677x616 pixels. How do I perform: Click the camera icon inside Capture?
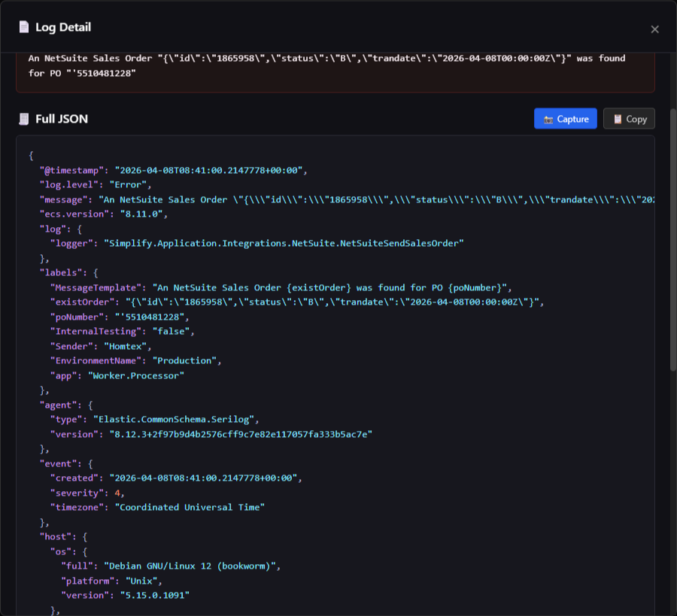tap(549, 119)
